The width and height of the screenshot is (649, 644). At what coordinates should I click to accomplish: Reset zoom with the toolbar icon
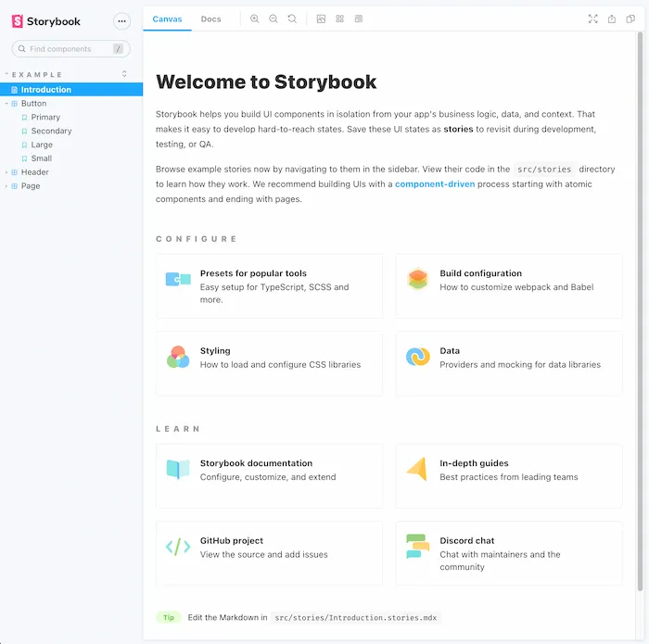tap(292, 19)
